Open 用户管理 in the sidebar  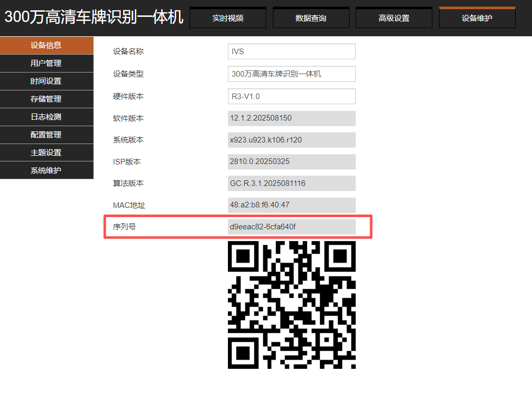click(47, 63)
